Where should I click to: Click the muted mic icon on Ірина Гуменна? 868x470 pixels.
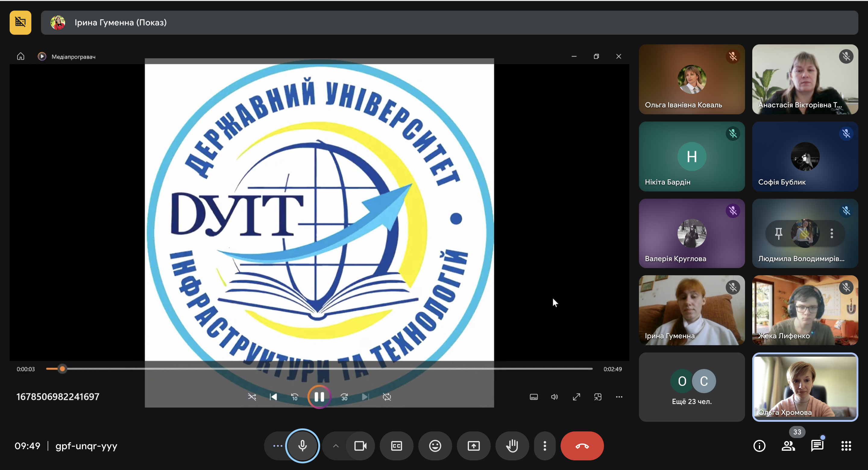pos(733,287)
